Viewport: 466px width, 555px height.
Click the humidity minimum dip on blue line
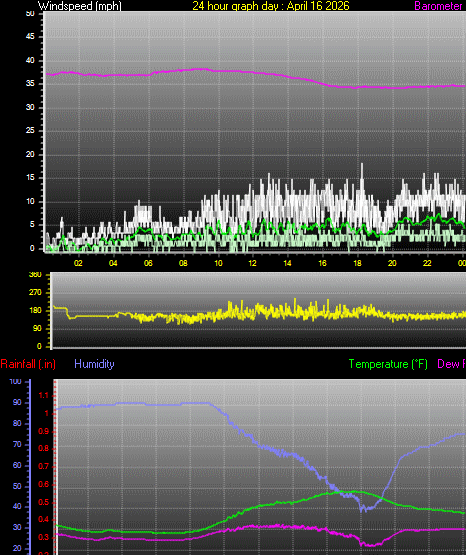coord(365,509)
